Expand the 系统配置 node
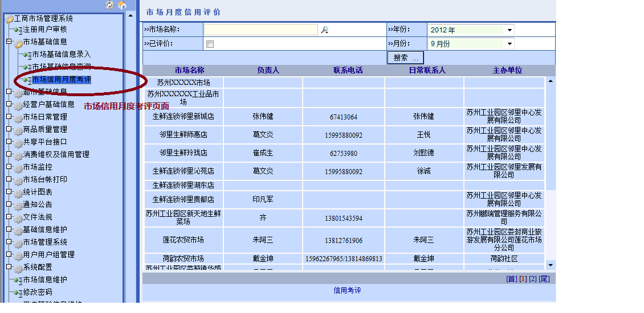644x313 pixels. pos(9,267)
